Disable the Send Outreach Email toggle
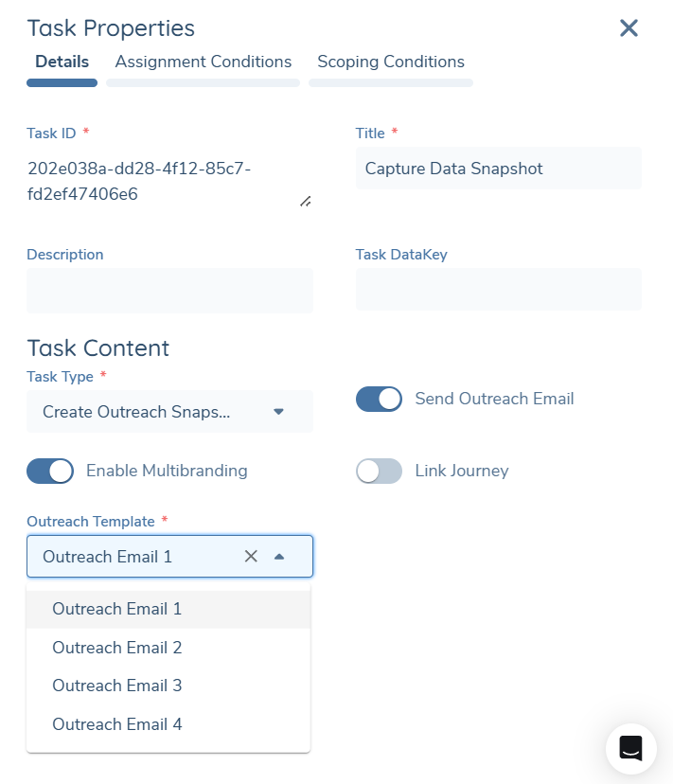 pos(379,399)
